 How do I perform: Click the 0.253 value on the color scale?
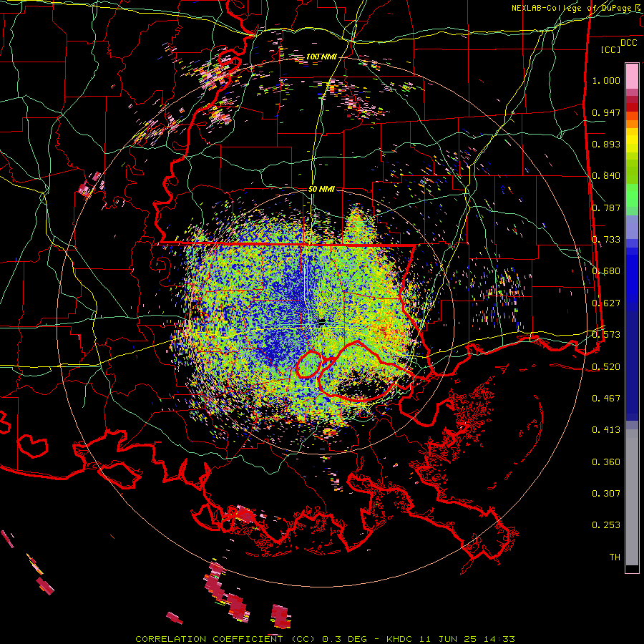point(606,525)
